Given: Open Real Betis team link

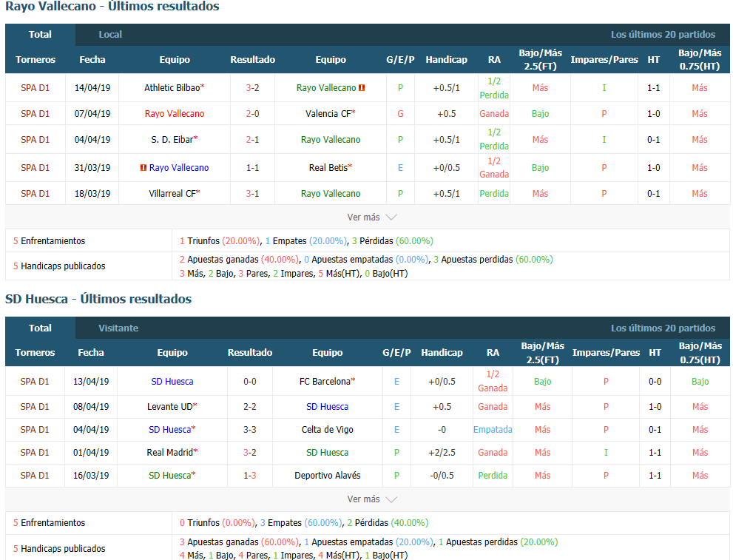Looking at the screenshot, I should click(328, 168).
